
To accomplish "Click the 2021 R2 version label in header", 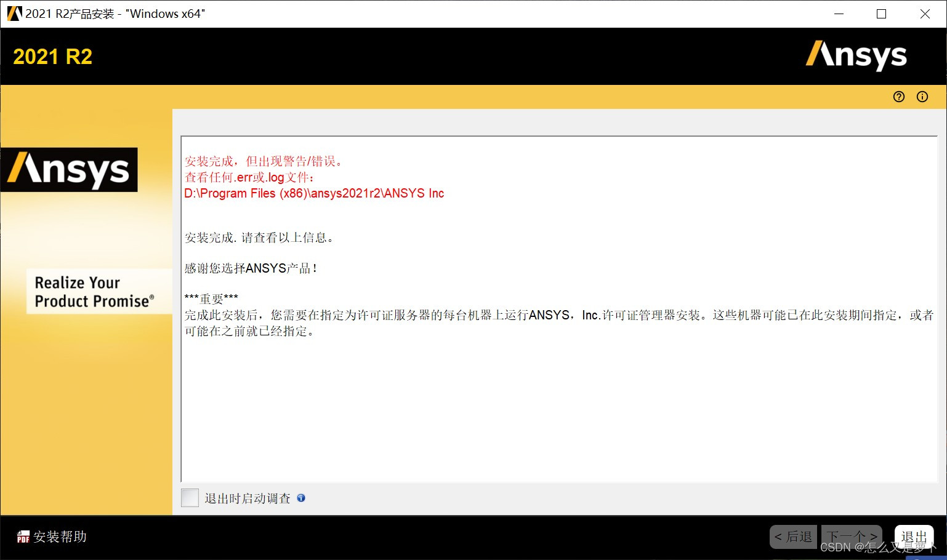I will pyautogui.click(x=53, y=57).
